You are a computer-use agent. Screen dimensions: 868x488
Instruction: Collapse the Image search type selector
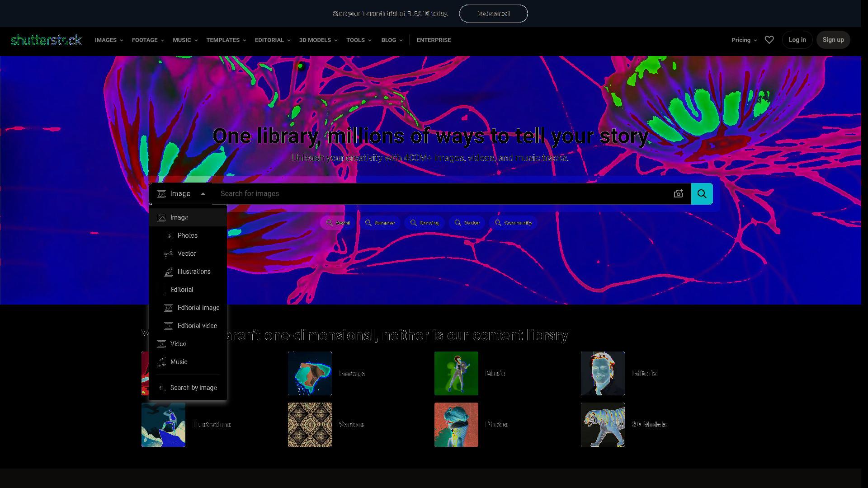[x=181, y=193]
